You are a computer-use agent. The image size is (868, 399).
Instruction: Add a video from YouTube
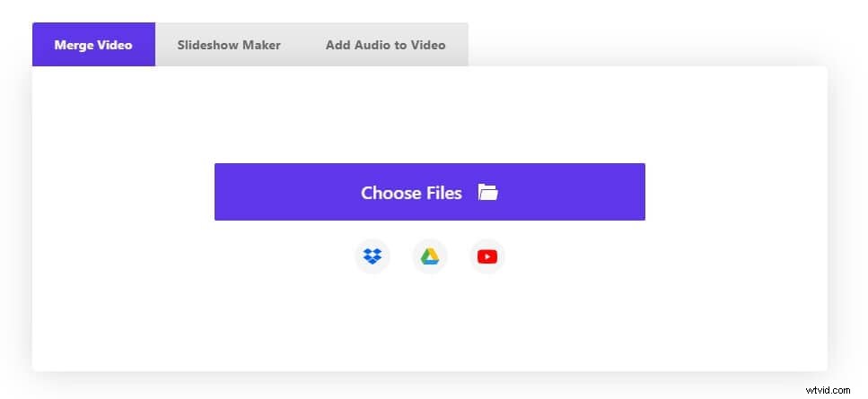pyautogui.click(x=487, y=256)
